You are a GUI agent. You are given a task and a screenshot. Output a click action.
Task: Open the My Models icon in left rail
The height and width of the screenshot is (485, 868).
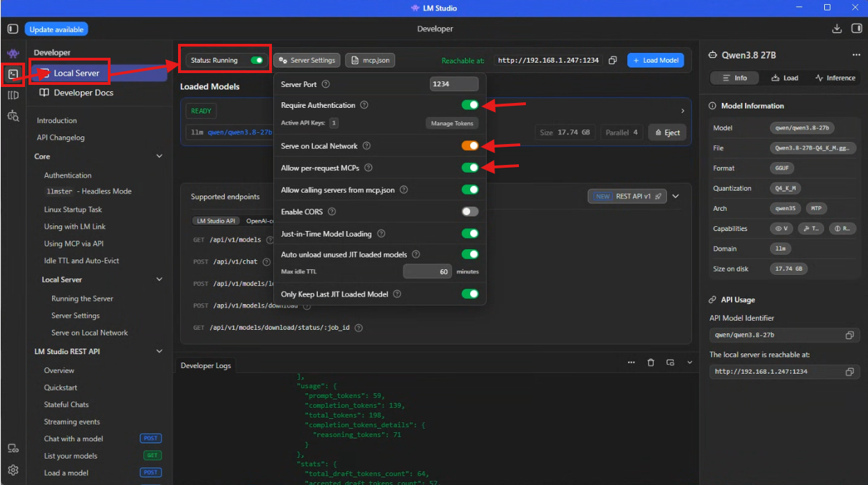point(13,95)
